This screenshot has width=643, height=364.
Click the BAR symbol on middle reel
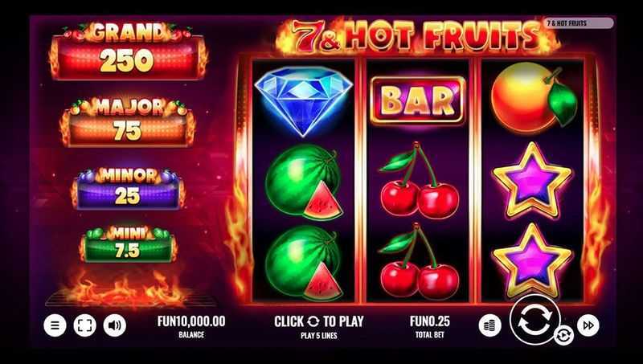tap(417, 100)
